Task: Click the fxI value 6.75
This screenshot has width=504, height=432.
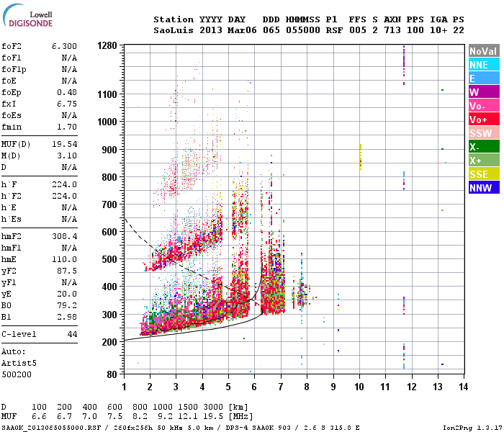Action: pyautogui.click(x=67, y=104)
